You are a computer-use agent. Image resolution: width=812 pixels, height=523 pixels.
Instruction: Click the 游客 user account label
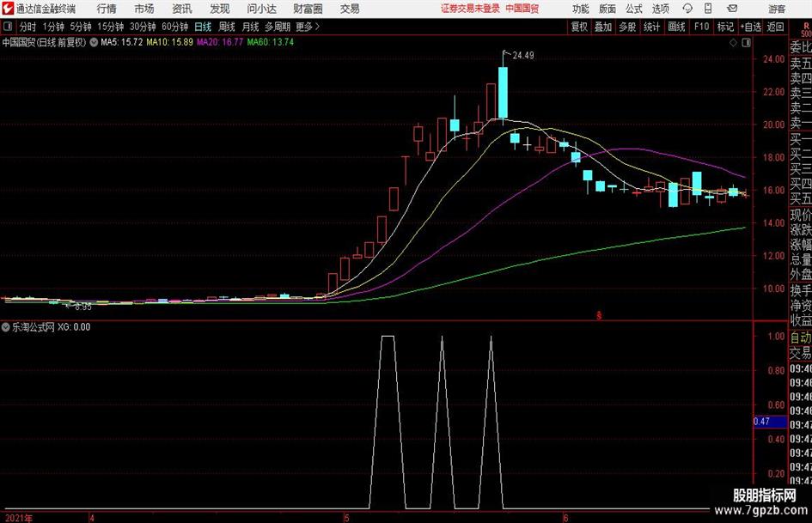(x=777, y=9)
